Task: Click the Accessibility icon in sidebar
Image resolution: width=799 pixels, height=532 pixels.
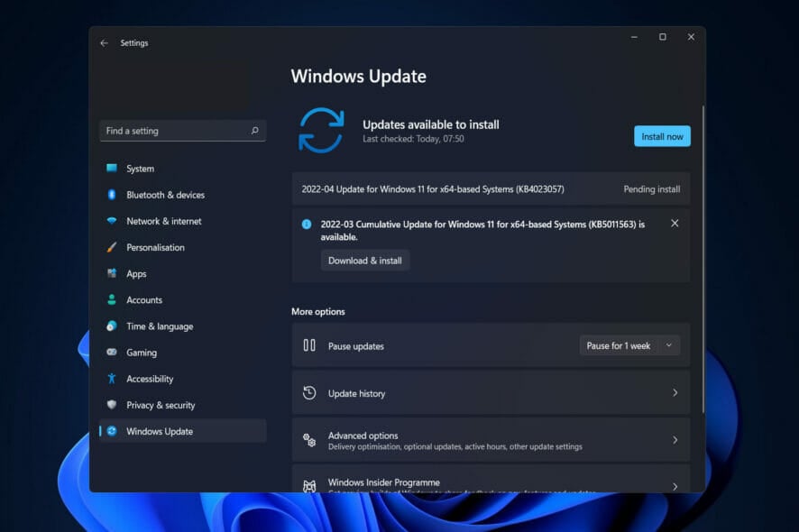Action: (114, 379)
